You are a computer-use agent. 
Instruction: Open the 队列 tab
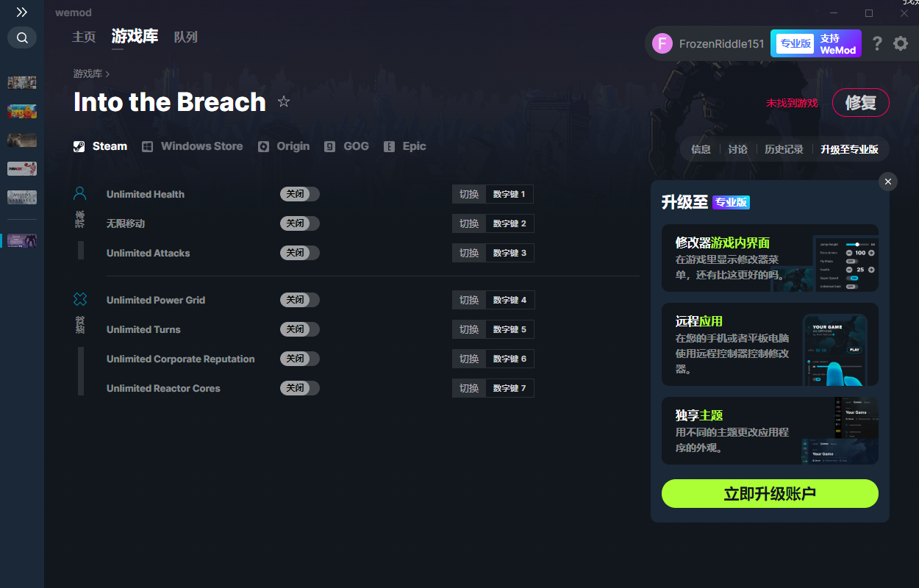point(186,37)
